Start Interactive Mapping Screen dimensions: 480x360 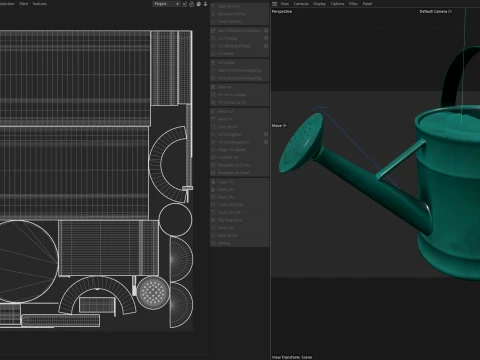pos(239,70)
